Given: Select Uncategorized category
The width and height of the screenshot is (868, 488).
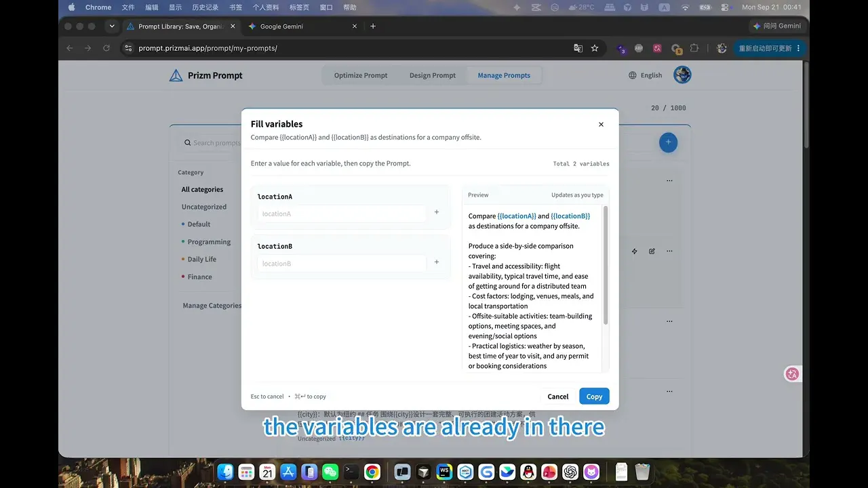Looking at the screenshot, I should 203,207.
